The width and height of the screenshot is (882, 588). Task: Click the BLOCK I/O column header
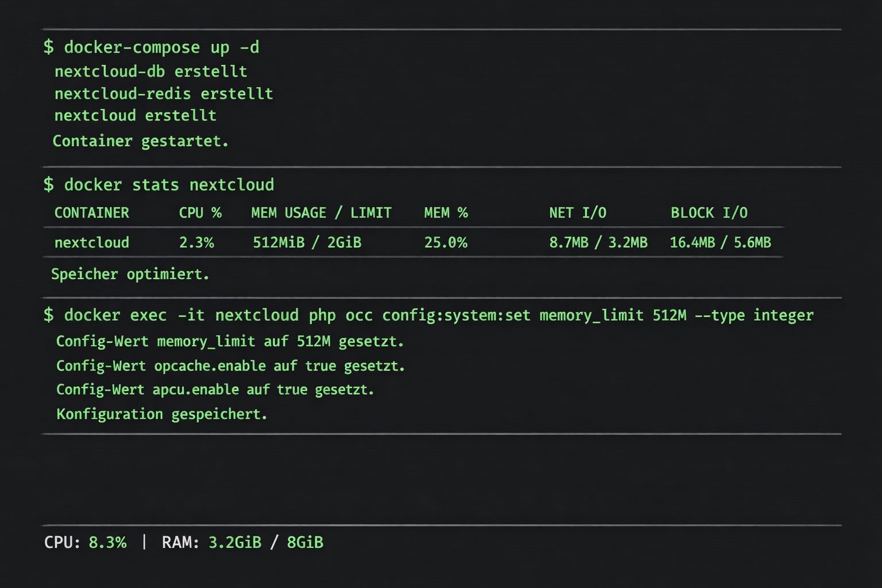pos(709,212)
